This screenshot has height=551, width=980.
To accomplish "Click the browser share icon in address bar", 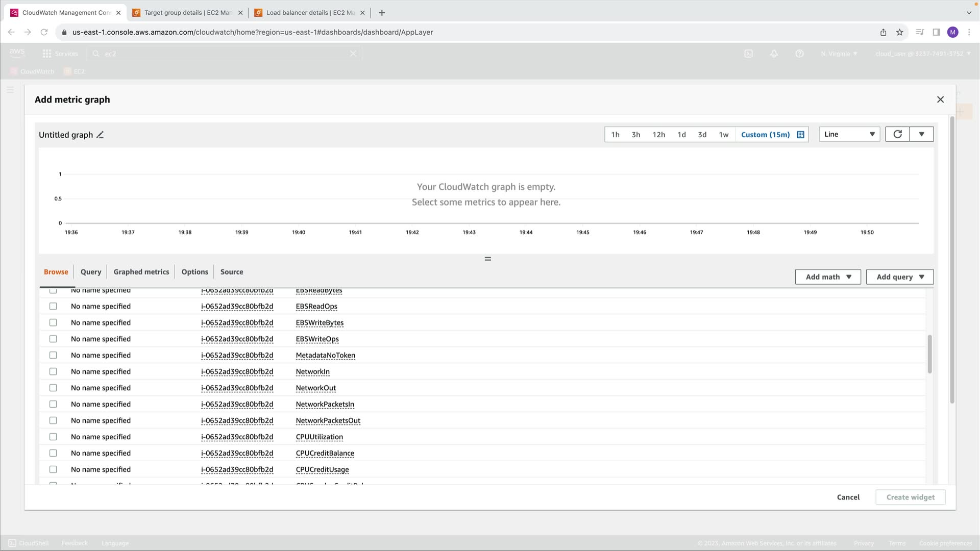I will click(883, 32).
